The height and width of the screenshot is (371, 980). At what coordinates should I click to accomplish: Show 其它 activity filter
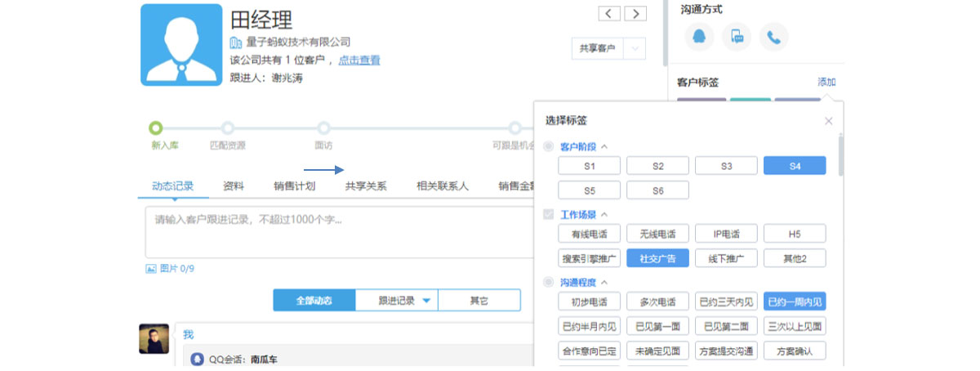[479, 301]
